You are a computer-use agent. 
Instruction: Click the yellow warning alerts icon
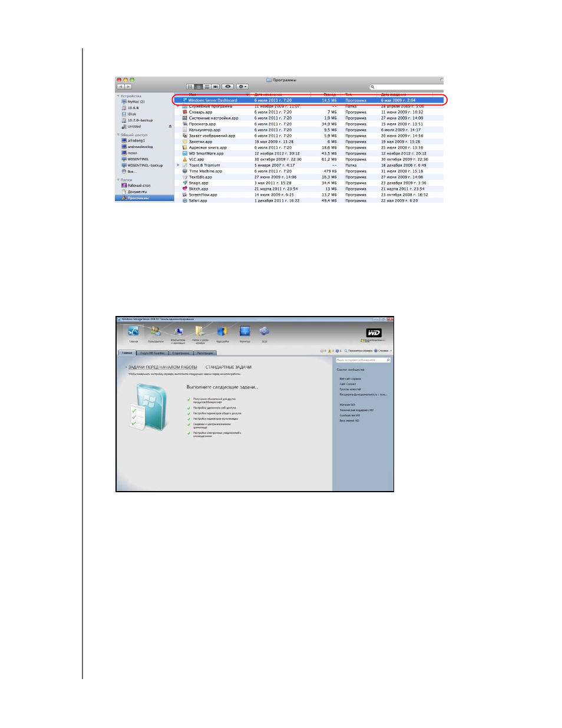pos(329,351)
